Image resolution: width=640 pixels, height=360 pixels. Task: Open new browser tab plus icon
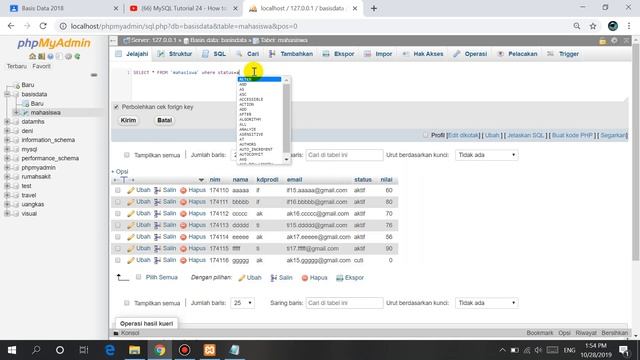(x=374, y=8)
